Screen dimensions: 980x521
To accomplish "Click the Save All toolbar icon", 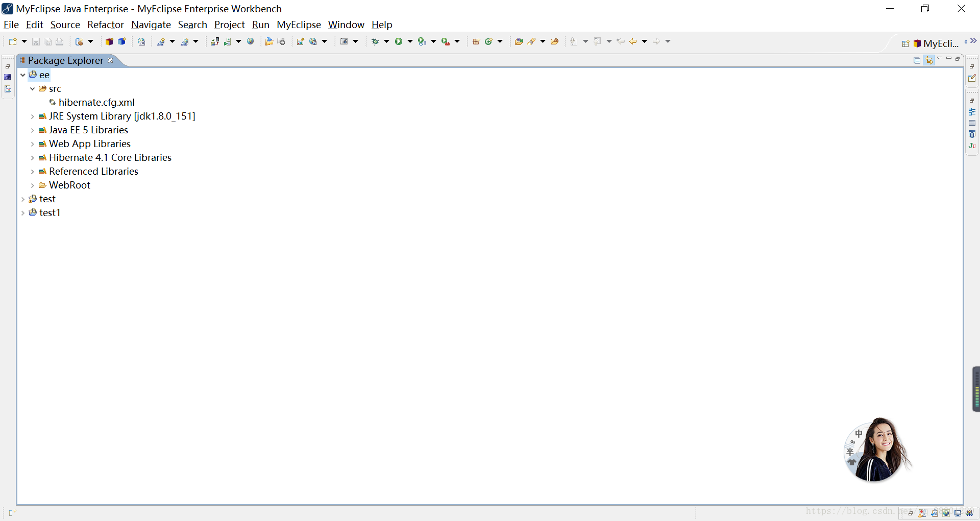I will 47,41.
